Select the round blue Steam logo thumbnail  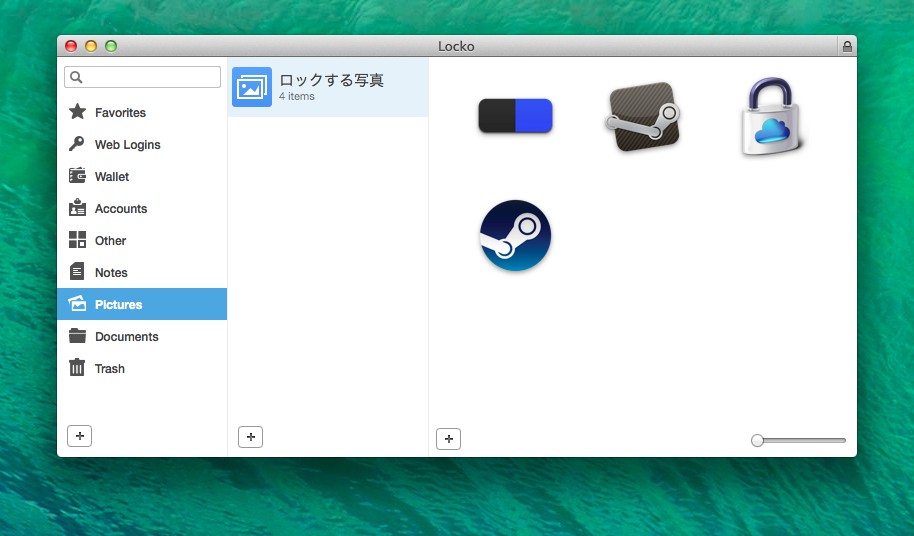coord(515,235)
